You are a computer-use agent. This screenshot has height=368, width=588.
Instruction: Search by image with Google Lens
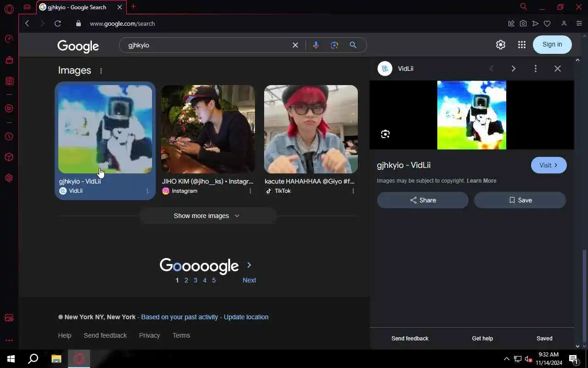point(334,45)
